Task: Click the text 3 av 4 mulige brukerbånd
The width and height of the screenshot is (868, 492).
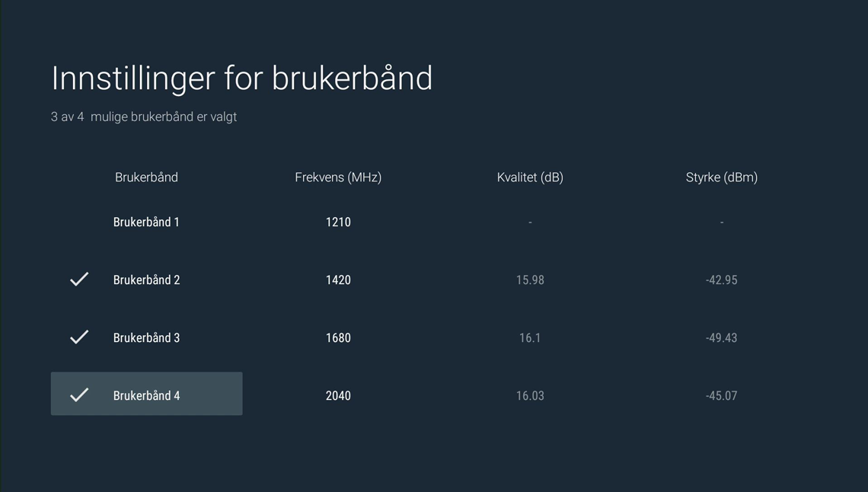Action: pos(143,117)
